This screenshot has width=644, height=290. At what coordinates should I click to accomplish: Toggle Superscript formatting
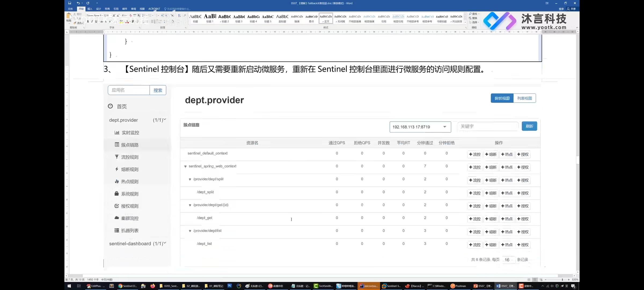[x=110, y=21]
